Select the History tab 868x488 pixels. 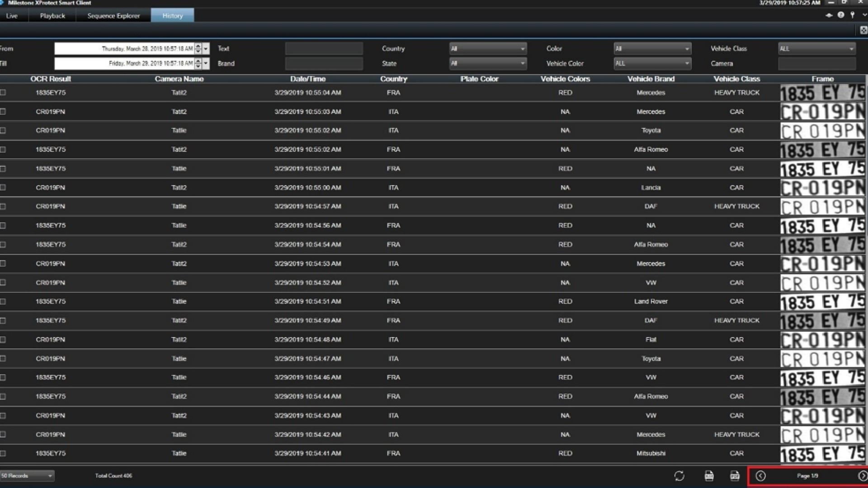click(x=173, y=15)
